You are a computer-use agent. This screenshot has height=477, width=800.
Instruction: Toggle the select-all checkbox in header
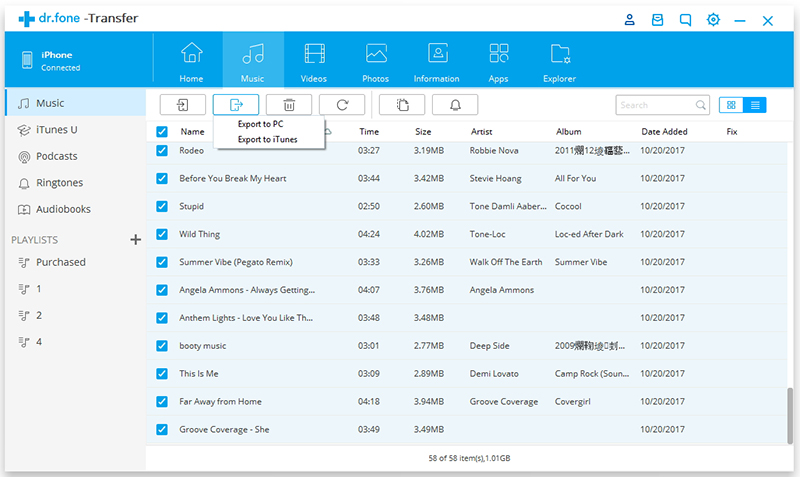tap(162, 132)
